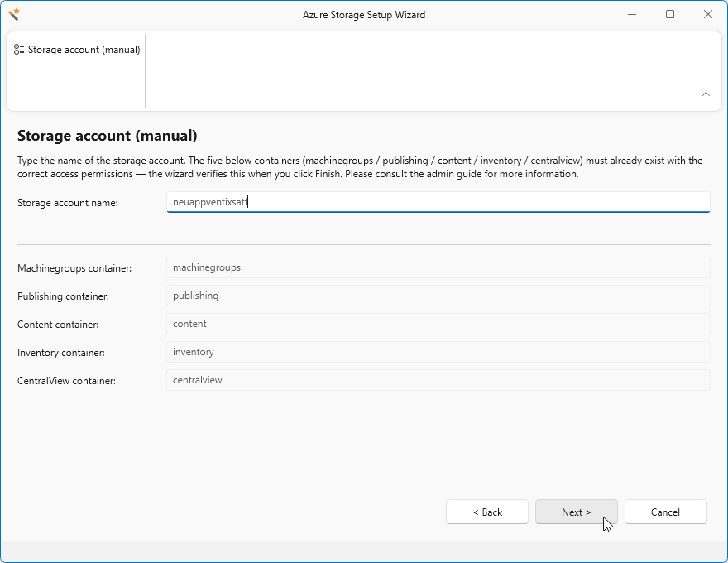Click the 'Publishing container:' label
Image resolution: width=728 pixels, height=563 pixels.
pyautogui.click(x=63, y=296)
